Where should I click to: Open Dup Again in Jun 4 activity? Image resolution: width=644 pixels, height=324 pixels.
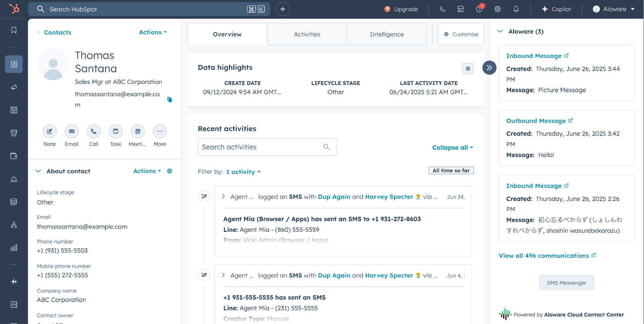[334, 275]
